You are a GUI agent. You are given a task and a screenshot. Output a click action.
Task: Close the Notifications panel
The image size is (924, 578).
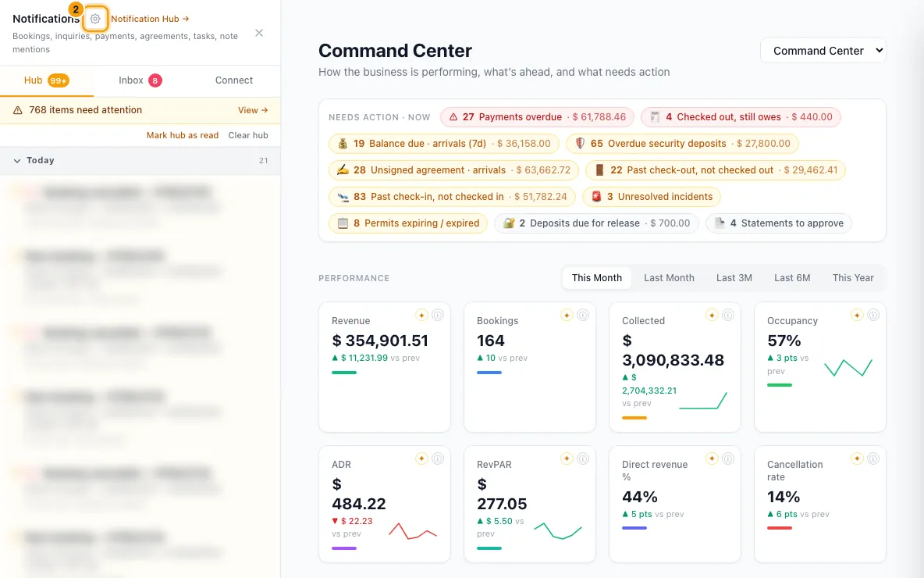(258, 33)
